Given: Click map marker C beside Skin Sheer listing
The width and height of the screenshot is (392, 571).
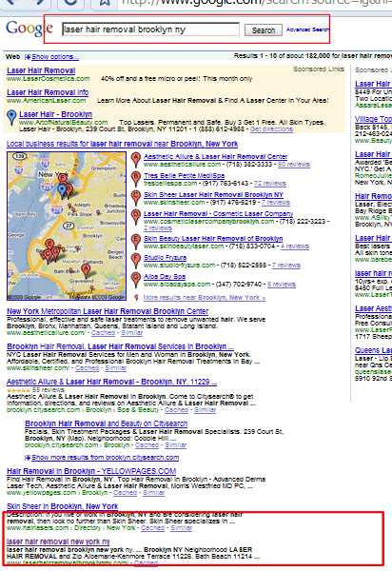Looking at the screenshot, I should coord(136,198).
